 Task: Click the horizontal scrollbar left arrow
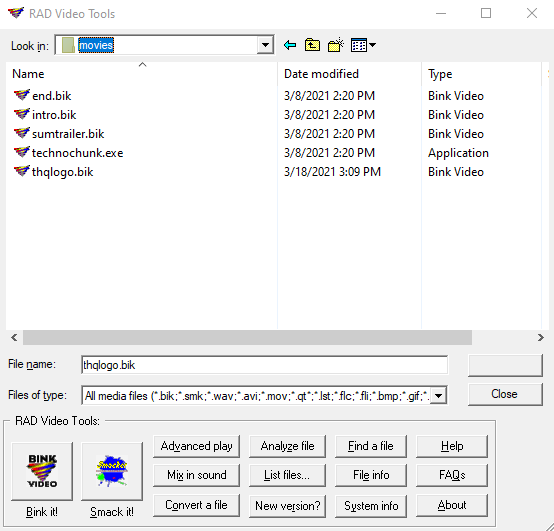coord(14,337)
